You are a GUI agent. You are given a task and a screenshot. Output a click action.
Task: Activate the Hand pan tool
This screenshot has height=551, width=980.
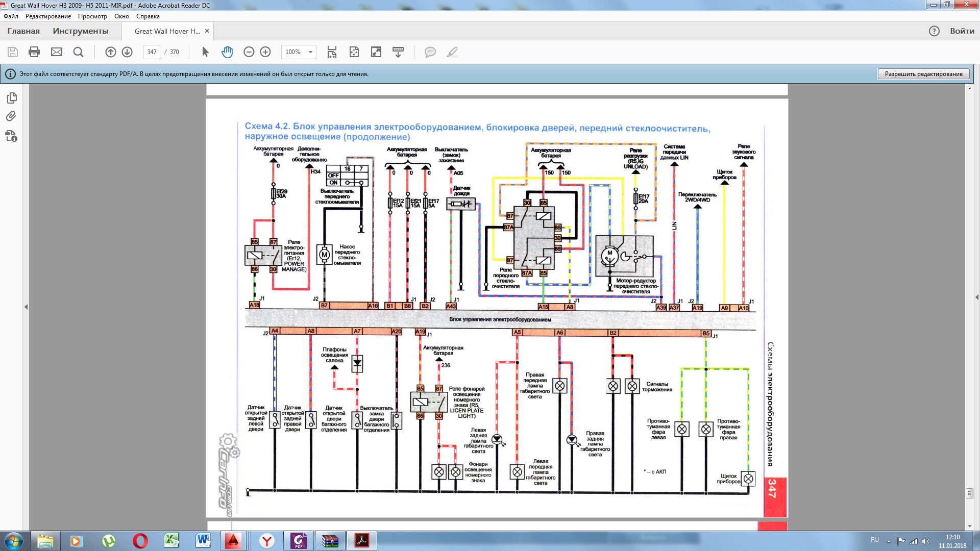click(x=227, y=52)
